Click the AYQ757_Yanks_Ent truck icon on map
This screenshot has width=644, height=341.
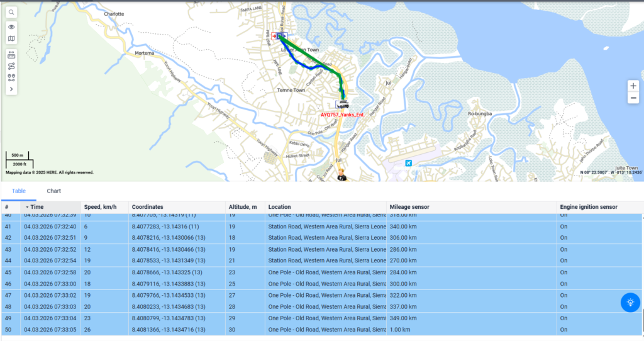click(x=343, y=104)
